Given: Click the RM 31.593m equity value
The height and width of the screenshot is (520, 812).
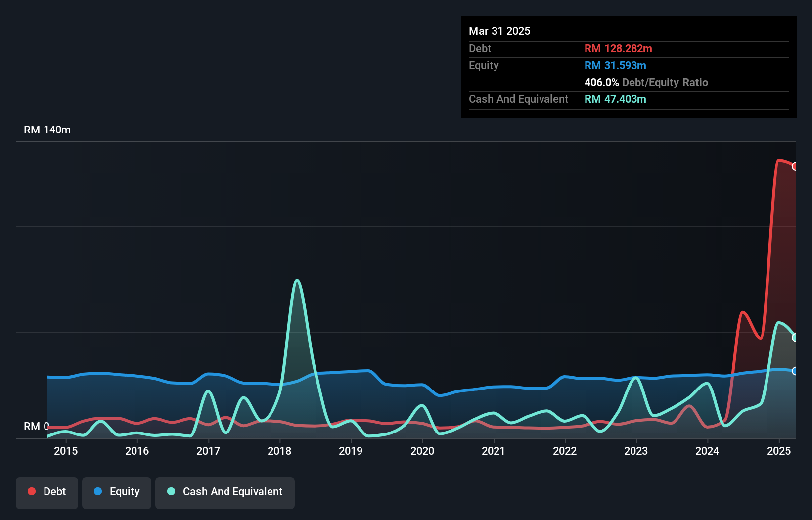Looking at the screenshot, I should coord(615,65).
